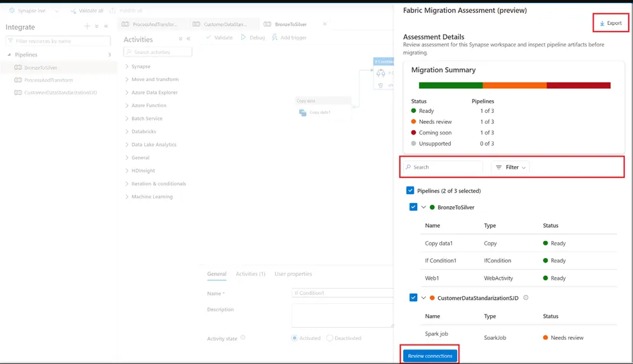The image size is (633, 364).
Task: Click the info icon next to CustomerDataStandarizationSJD
Action: 526,297
